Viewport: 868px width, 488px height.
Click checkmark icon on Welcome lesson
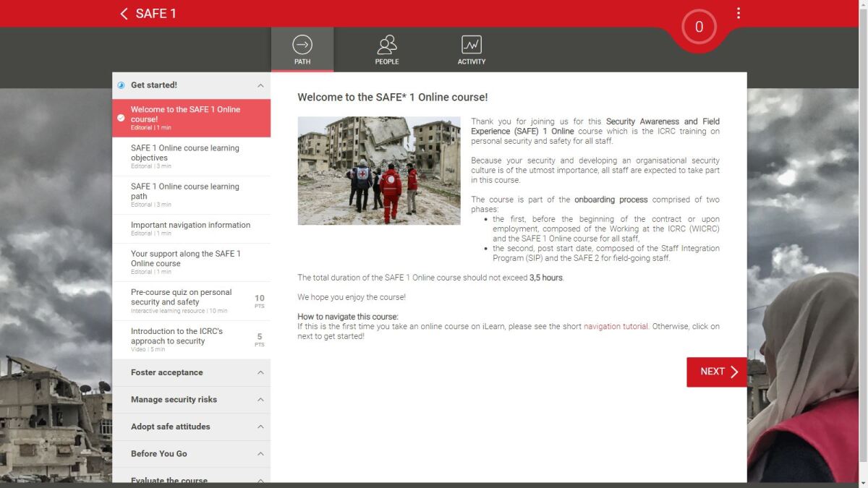point(121,118)
